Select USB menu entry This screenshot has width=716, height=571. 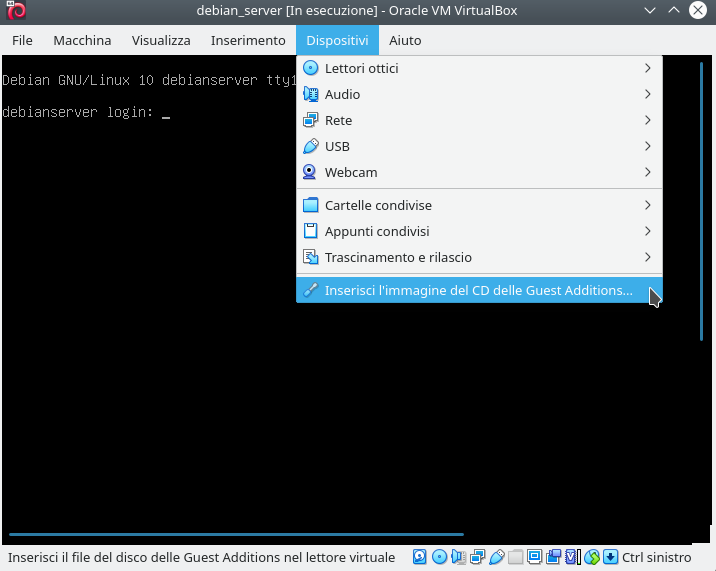pos(479,147)
